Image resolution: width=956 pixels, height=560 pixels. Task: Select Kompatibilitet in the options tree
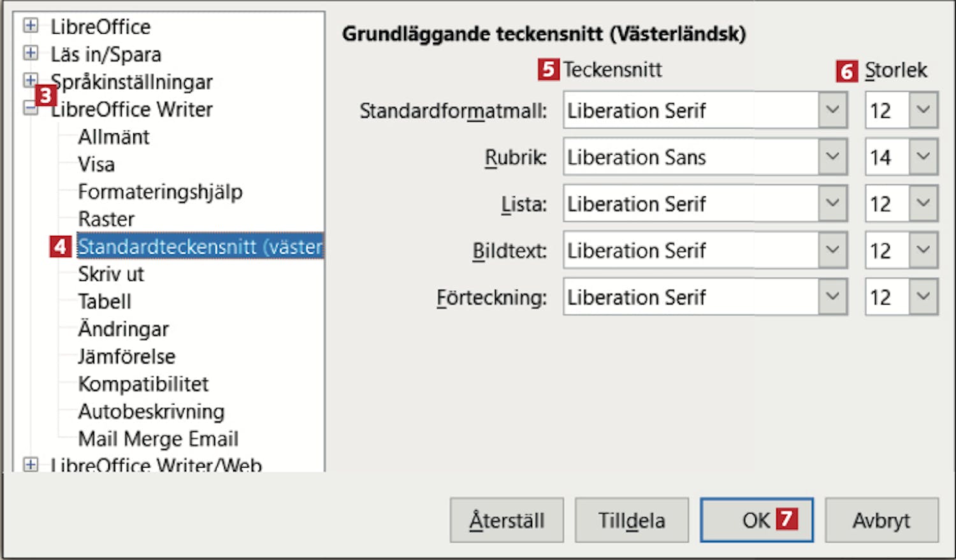143,384
